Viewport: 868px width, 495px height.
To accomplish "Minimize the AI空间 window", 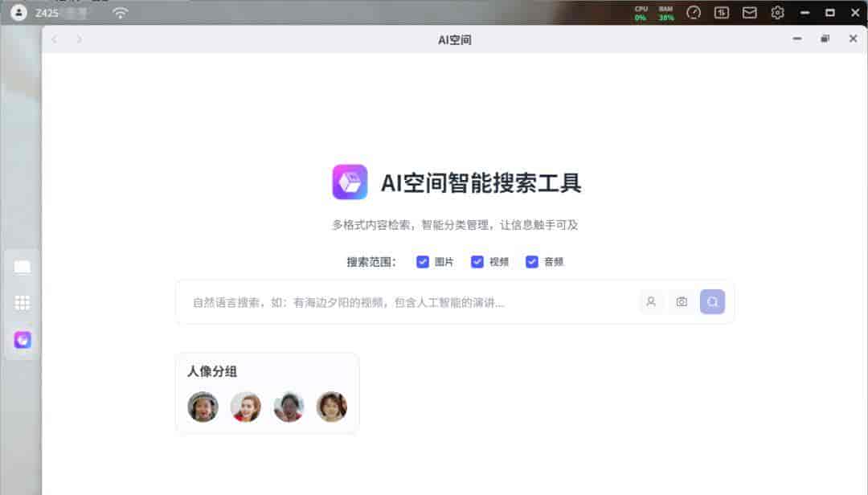I will 797,39.
